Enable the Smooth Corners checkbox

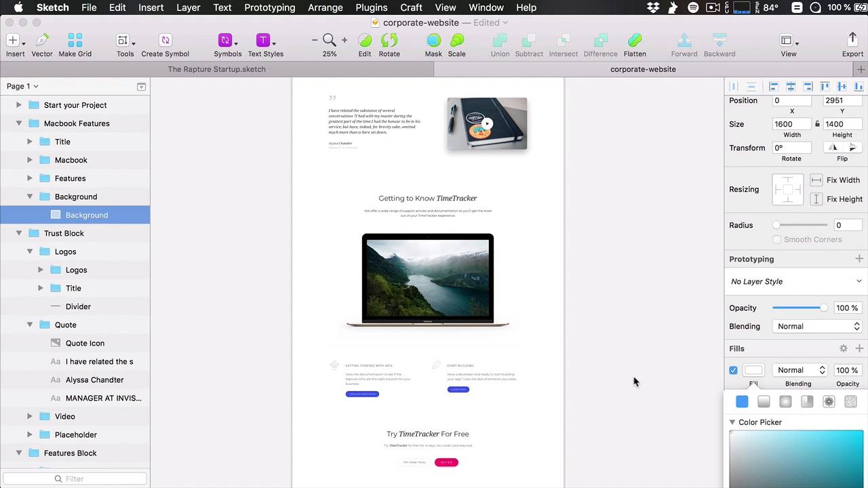coord(776,239)
